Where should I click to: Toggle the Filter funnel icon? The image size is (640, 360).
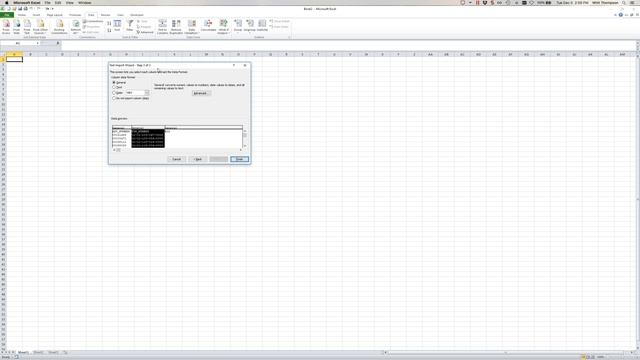point(130,26)
